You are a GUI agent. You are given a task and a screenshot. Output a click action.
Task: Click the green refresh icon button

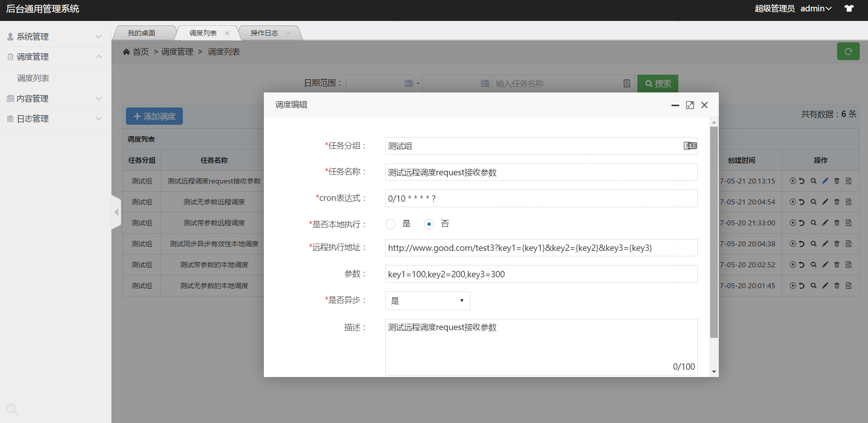tap(848, 51)
